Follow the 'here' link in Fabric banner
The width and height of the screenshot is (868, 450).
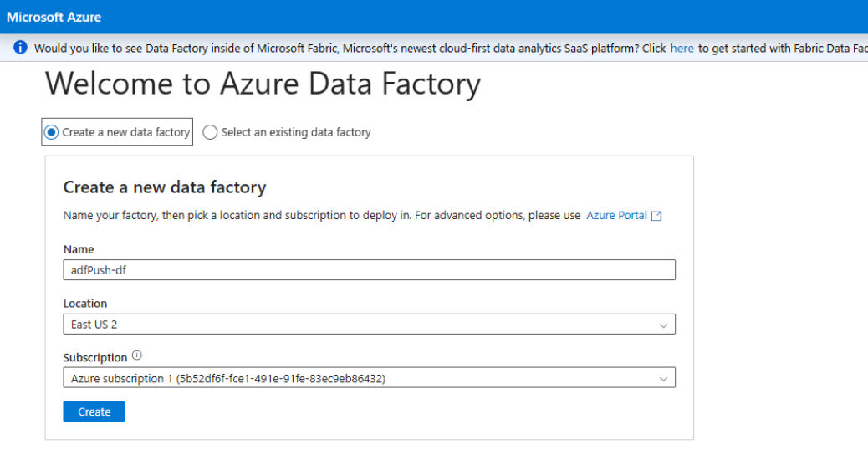[682, 49]
